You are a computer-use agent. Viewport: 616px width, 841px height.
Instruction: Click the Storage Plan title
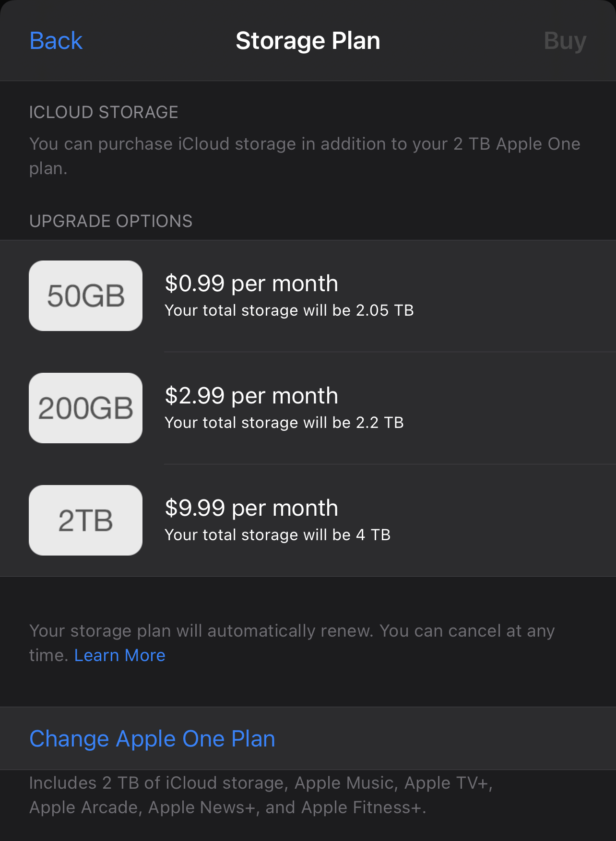(x=308, y=41)
